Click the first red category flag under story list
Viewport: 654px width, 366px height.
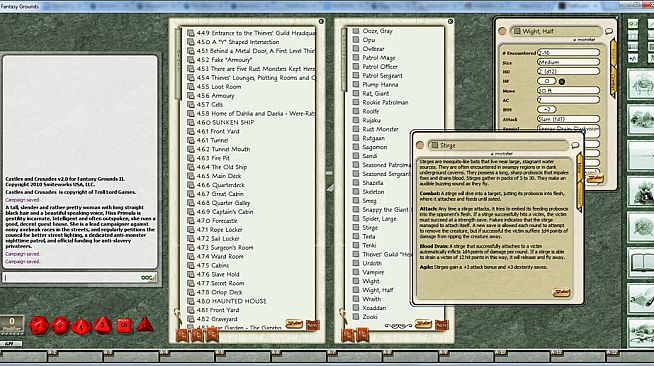182,335
